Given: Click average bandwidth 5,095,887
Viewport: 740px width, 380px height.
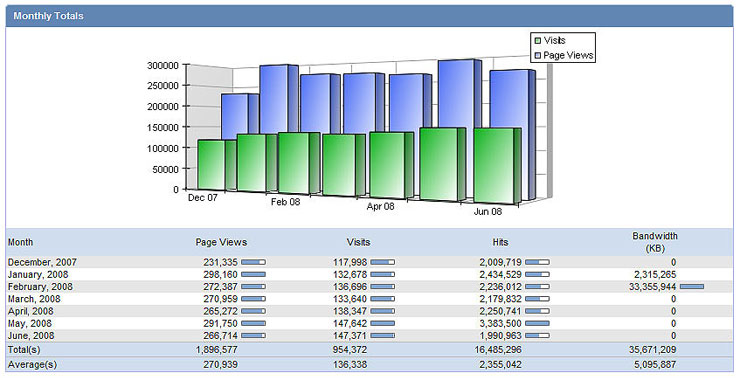Looking at the screenshot, I should click(x=655, y=364).
